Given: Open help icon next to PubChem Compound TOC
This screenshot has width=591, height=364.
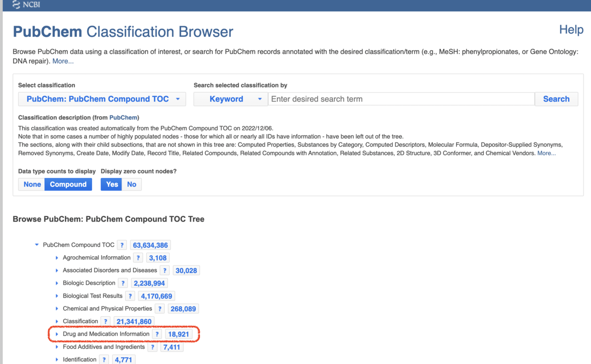Looking at the screenshot, I should [122, 245].
